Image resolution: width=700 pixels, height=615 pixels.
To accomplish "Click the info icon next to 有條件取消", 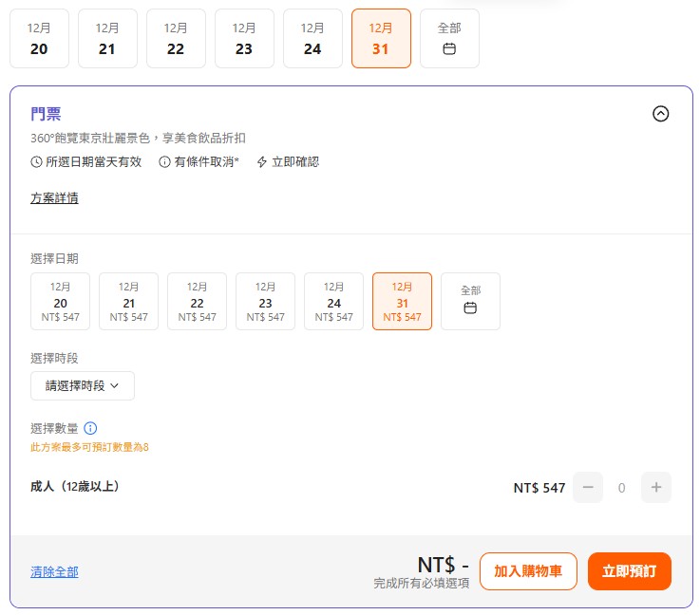I will [164, 162].
